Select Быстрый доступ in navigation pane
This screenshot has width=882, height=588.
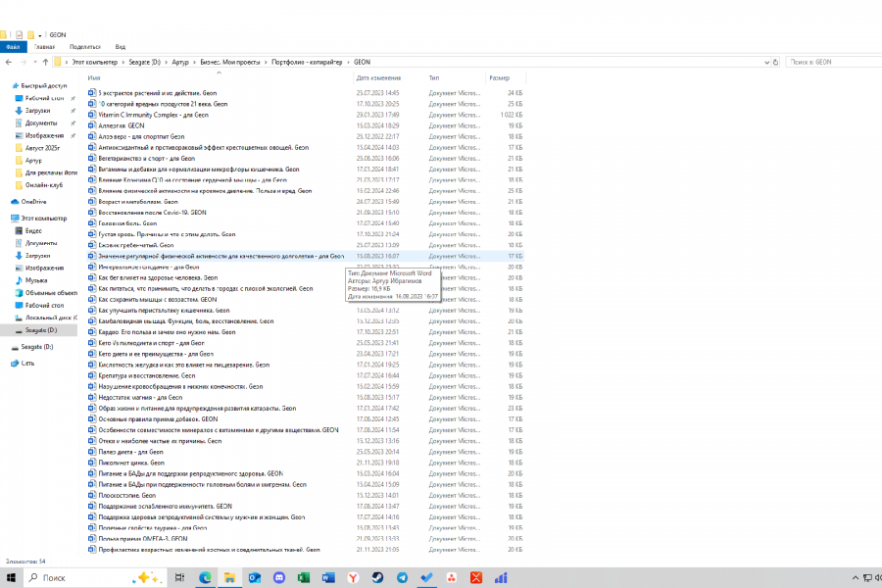click(44, 85)
